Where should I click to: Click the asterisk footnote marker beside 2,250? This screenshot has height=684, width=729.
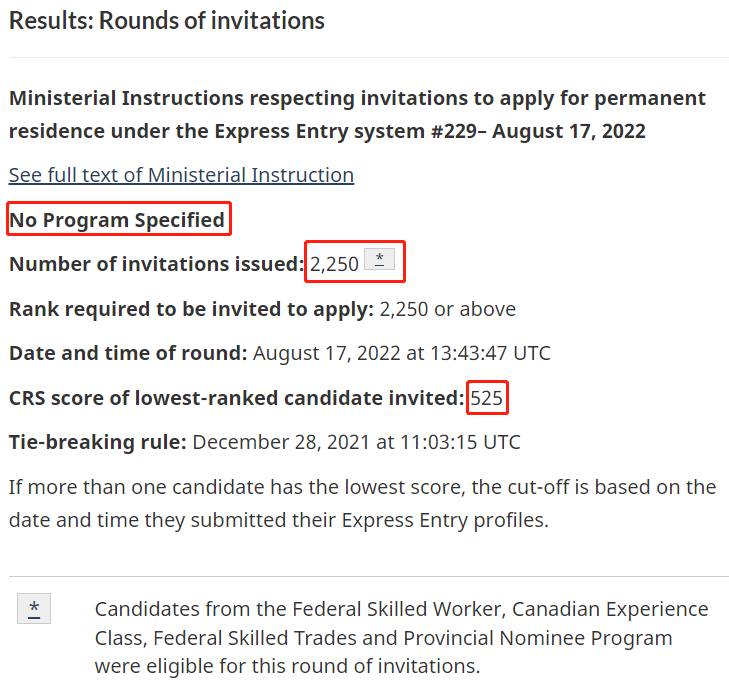pos(379,259)
